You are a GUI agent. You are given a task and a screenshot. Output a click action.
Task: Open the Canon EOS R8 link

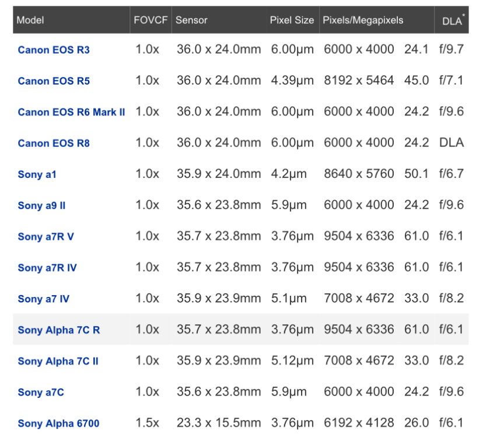tap(54, 143)
